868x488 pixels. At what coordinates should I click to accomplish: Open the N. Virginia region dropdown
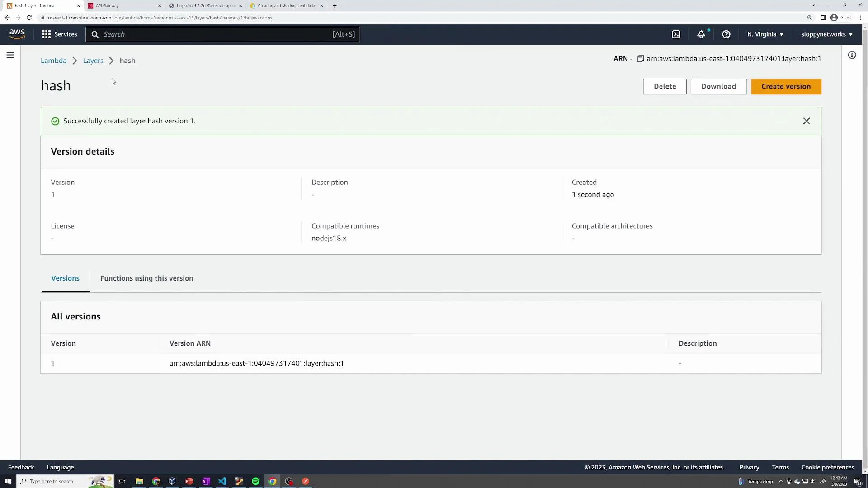click(764, 34)
